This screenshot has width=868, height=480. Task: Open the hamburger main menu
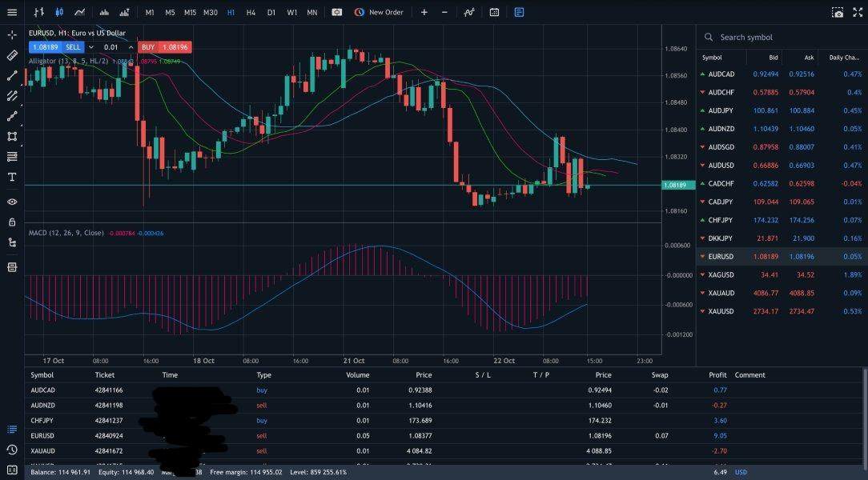[11, 13]
